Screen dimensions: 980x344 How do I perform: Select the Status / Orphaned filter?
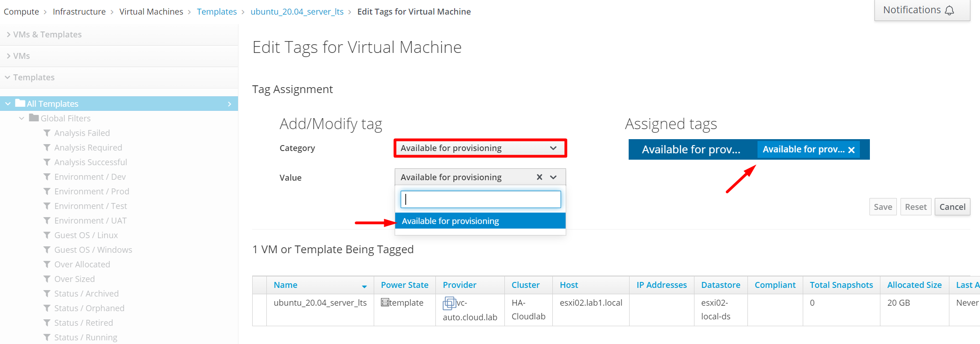[x=89, y=308]
